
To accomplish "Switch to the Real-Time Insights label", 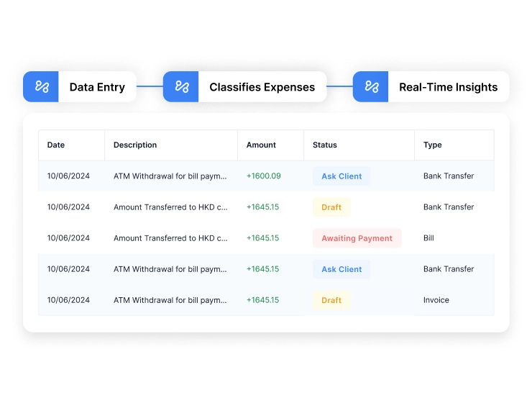I will (x=448, y=87).
